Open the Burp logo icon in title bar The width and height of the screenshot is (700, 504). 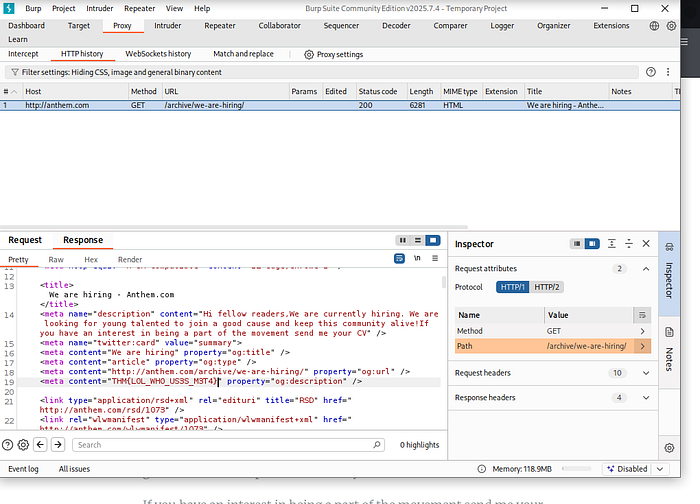(8, 8)
